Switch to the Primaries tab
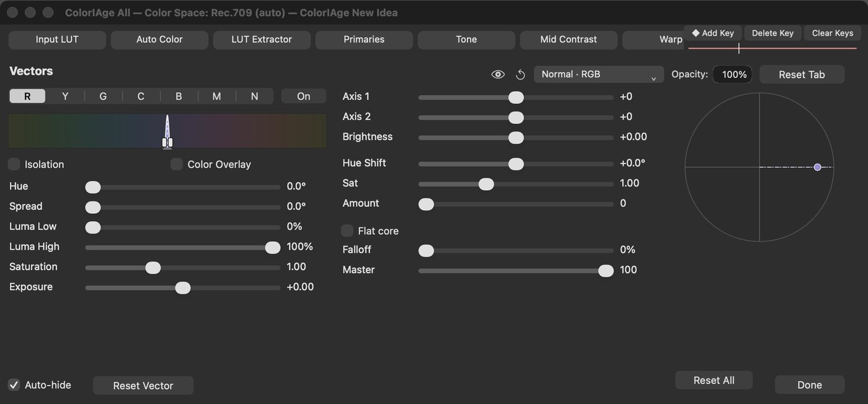Viewport: 868px width, 404px height. pyautogui.click(x=364, y=40)
